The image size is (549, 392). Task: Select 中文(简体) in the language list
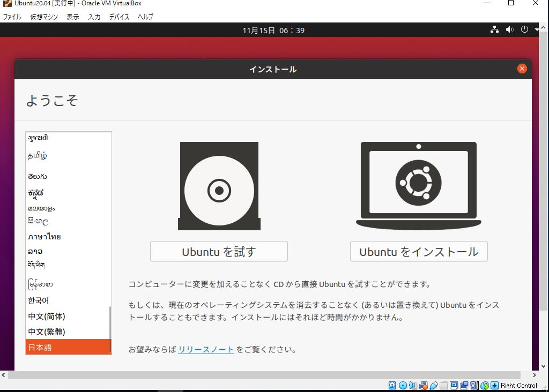tap(47, 316)
